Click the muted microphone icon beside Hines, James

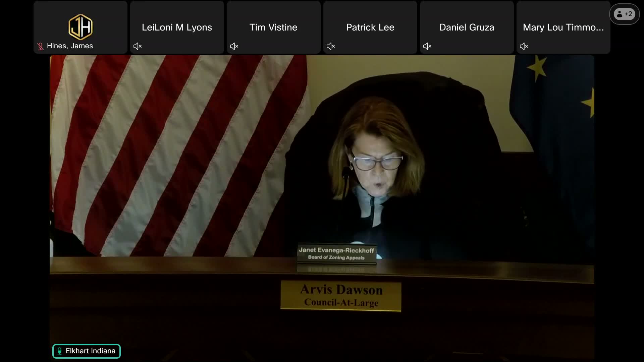(x=40, y=46)
